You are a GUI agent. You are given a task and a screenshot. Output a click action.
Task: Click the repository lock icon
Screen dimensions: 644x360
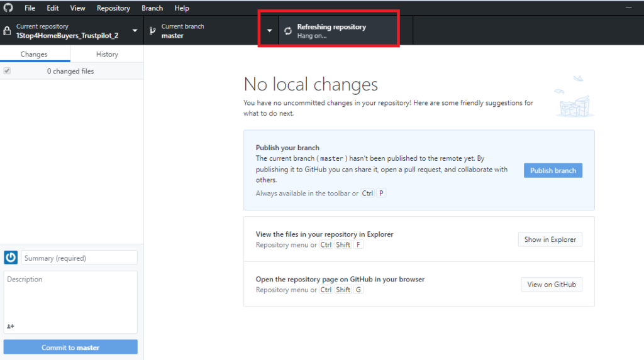click(x=7, y=31)
